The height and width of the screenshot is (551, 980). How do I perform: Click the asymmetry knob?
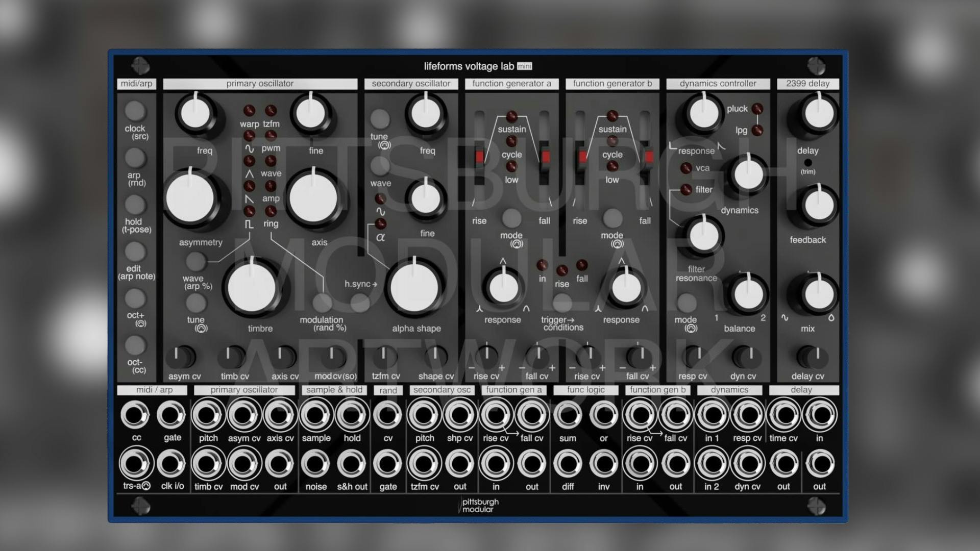(x=190, y=197)
